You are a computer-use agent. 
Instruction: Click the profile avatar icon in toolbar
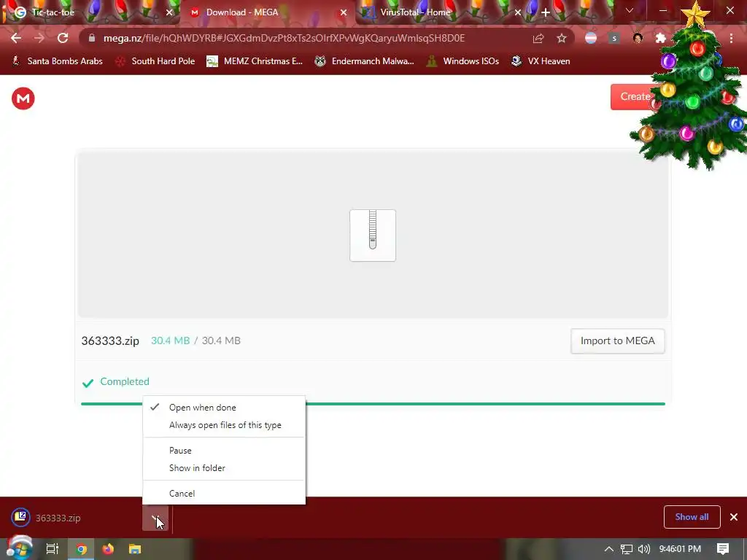638,38
